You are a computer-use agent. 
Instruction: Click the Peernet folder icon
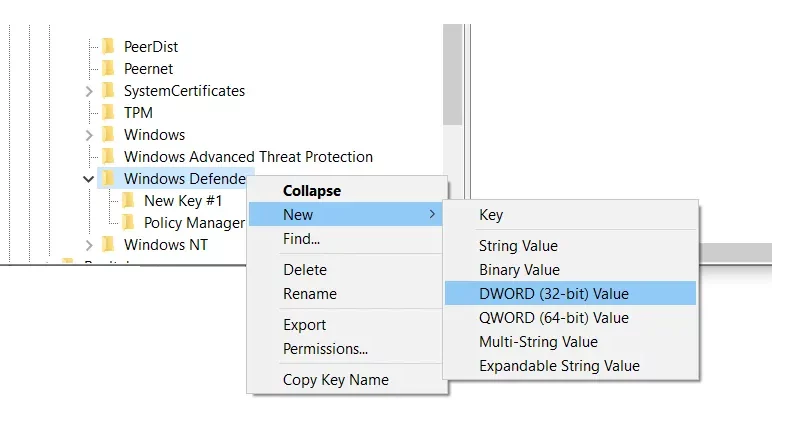click(x=108, y=68)
